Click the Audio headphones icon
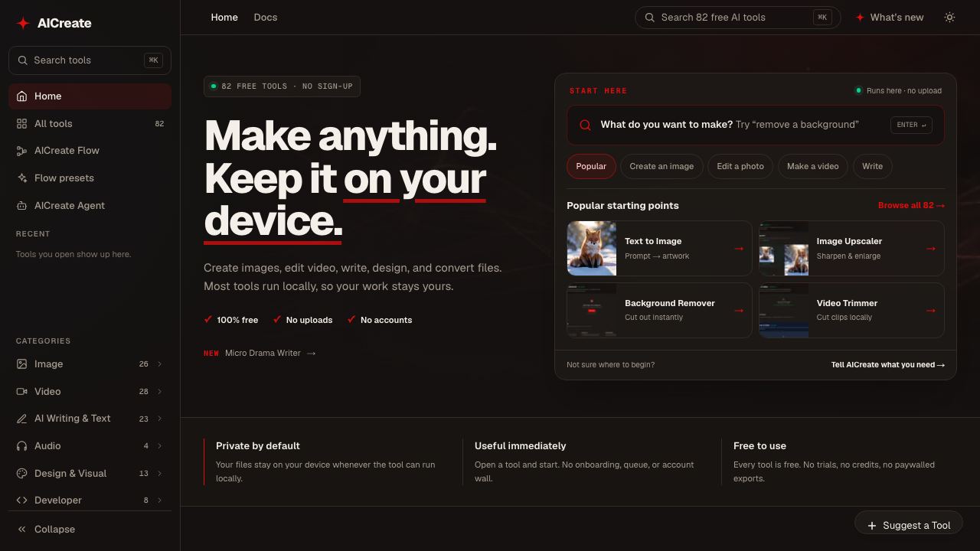Viewport: 980px width, 551px height. [21, 446]
